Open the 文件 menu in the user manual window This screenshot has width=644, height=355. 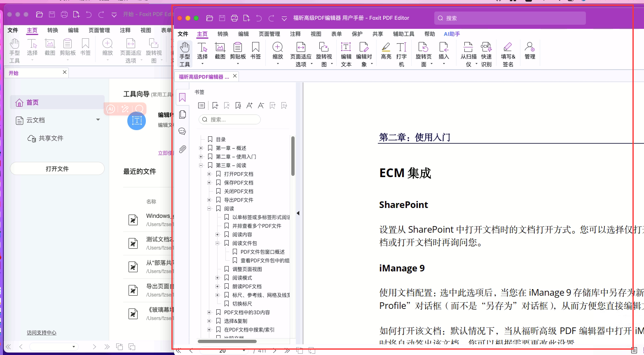coord(183,34)
